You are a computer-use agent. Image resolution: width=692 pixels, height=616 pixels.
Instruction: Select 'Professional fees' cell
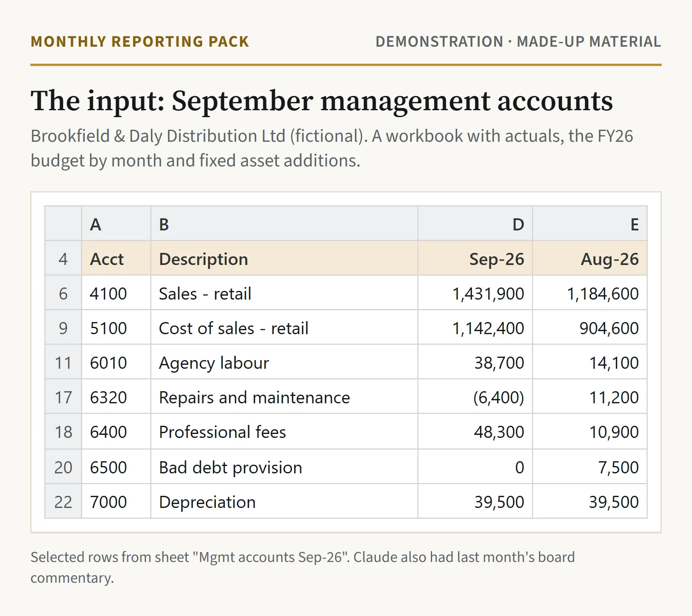284,431
